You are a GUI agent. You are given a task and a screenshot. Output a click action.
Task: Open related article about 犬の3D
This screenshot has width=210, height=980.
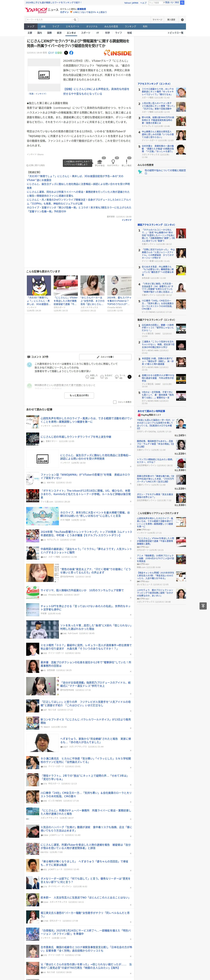tap(75, 178)
